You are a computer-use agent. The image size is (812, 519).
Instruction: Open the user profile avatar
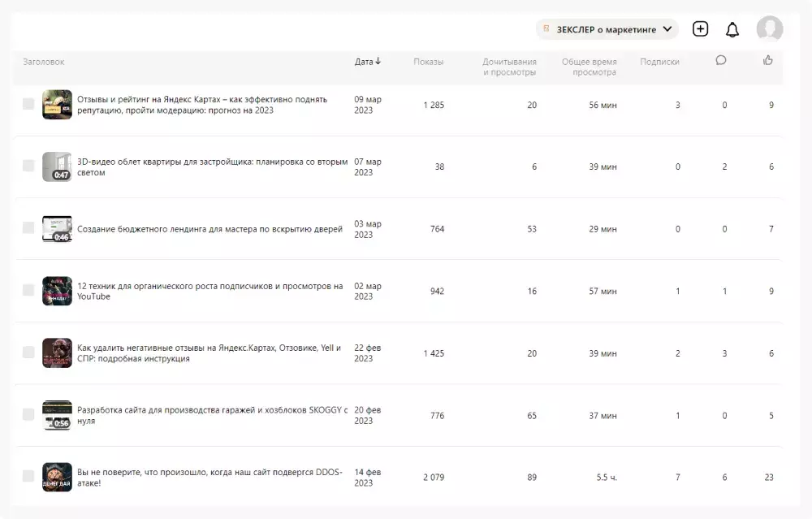pyautogui.click(x=769, y=29)
